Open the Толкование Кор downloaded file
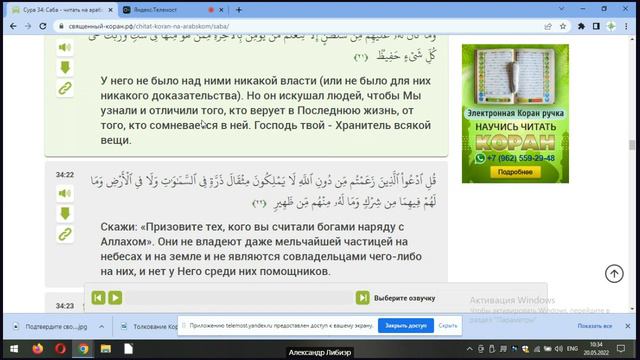This screenshot has height=360, width=640. point(149,327)
